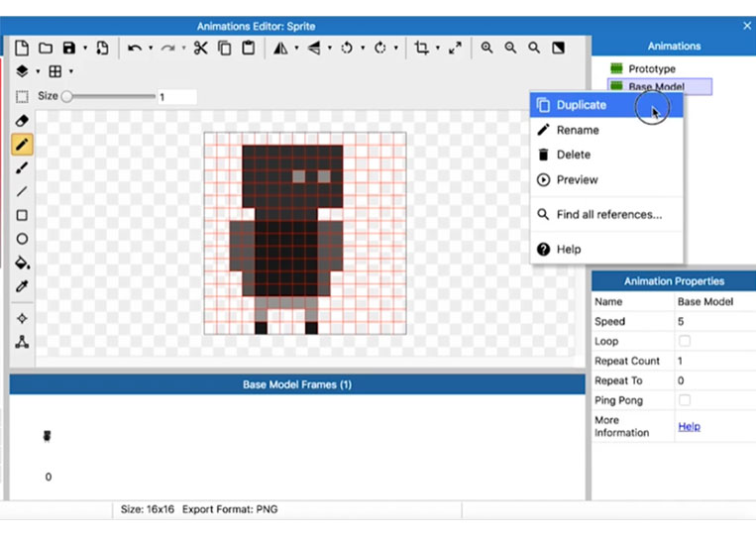This screenshot has width=756, height=536.
Task: Select the Crop tool in the toolbar
Action: (x=421, y=48)
